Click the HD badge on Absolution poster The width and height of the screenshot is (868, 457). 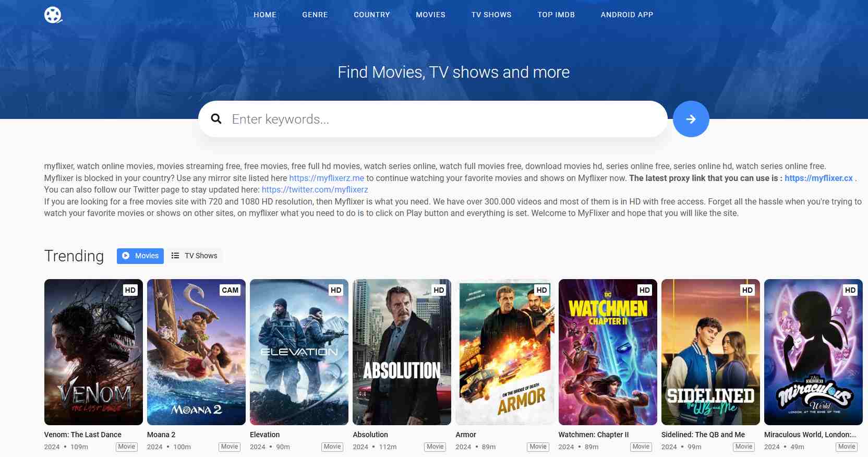(439, 290)
